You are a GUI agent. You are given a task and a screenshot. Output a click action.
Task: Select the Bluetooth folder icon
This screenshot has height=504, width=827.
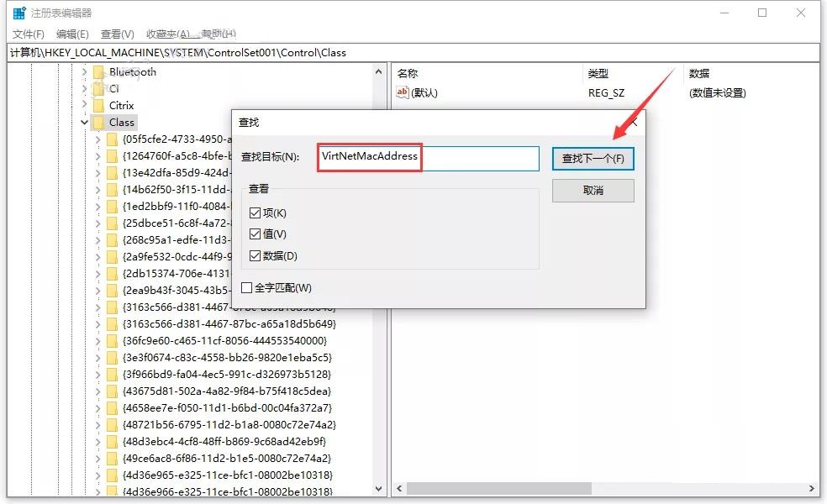(x=98, y=72)
